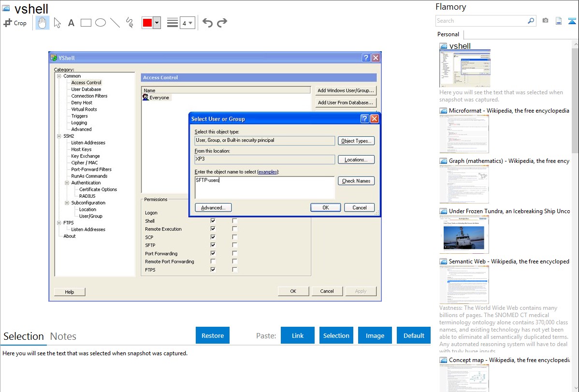Open the line width dropdown showing 4

[187, 23]
